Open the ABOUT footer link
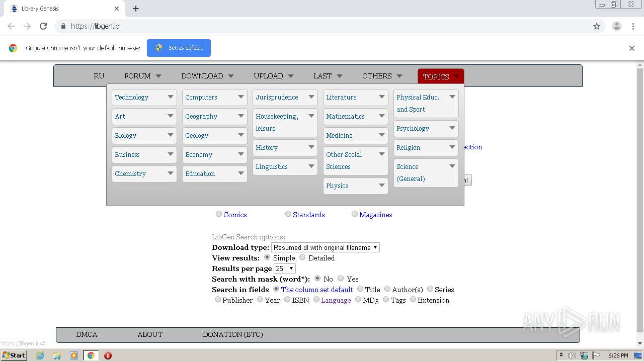Screen dimensions: 644x362 click(x=150, y=334)
